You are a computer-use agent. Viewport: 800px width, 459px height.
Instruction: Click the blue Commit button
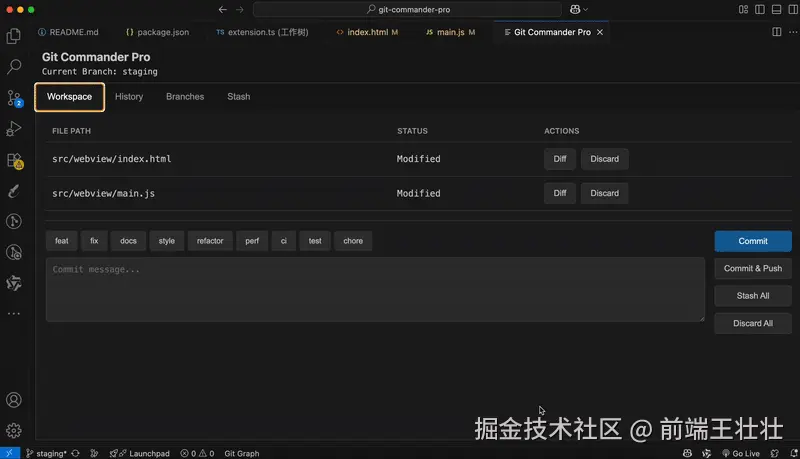[753, 241]
